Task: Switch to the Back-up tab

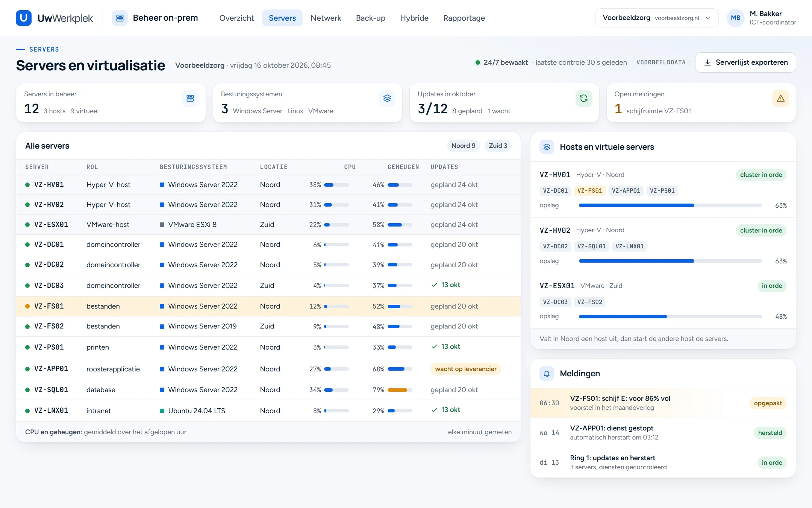Action: pyautogui.click(x=370, y=18)
